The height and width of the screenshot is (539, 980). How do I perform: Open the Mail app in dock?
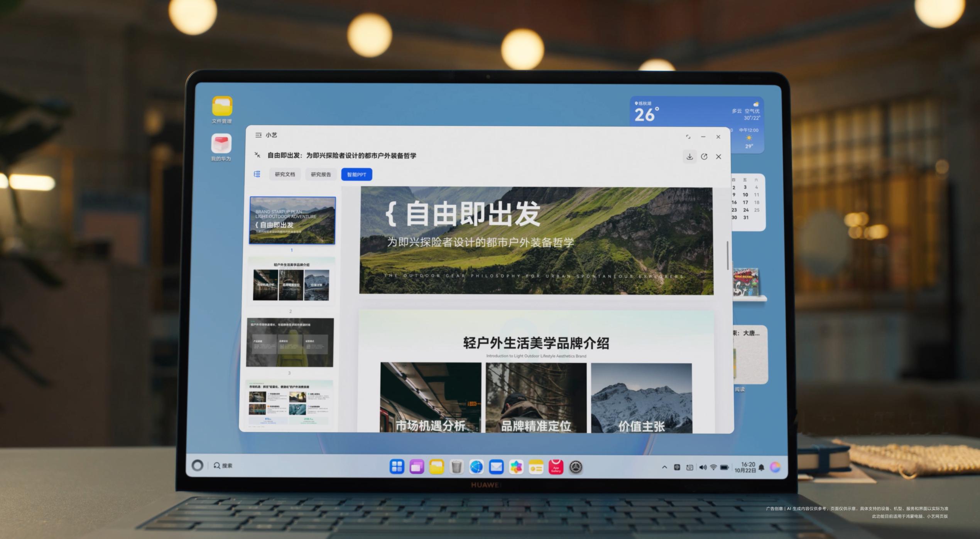coord(496,467)
